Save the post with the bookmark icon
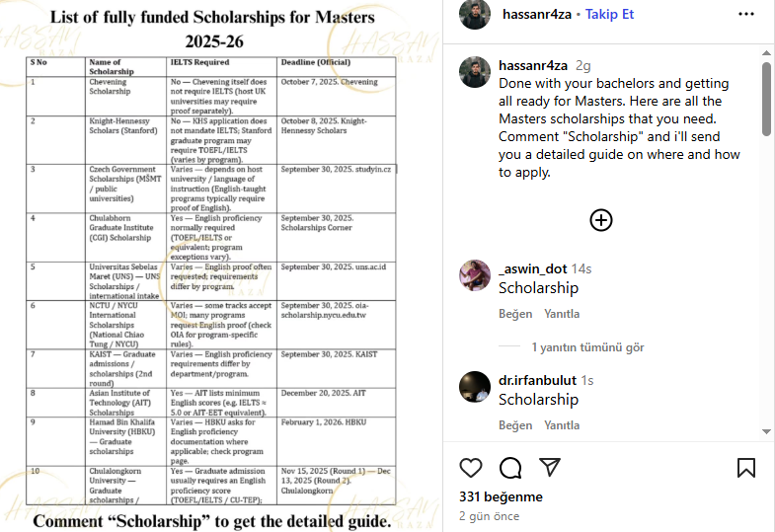 746,467
